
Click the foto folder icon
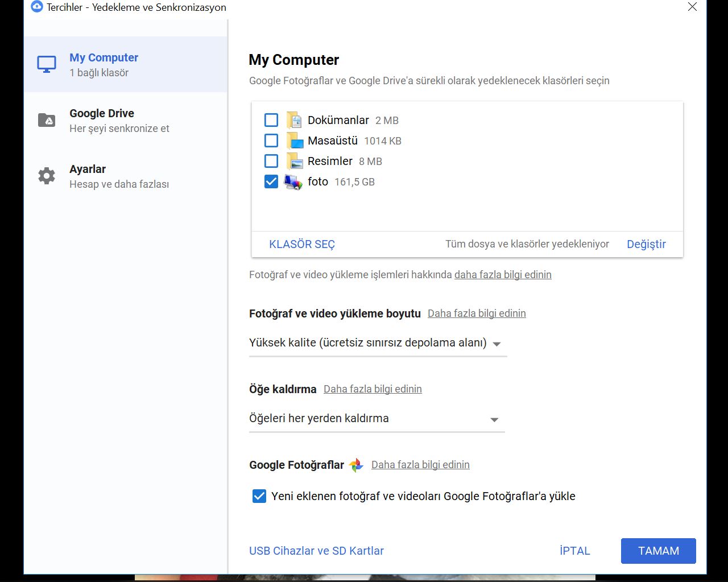(x=293, y=181)
